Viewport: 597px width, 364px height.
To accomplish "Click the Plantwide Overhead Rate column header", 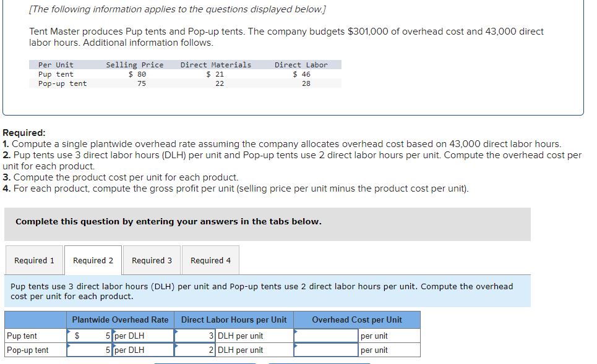I will (x=120, y=320).
